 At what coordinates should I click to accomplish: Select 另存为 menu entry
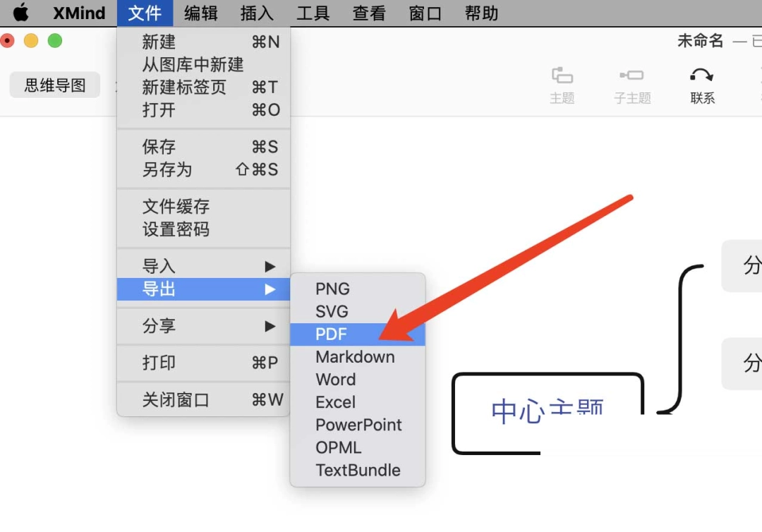pos(204,169)
